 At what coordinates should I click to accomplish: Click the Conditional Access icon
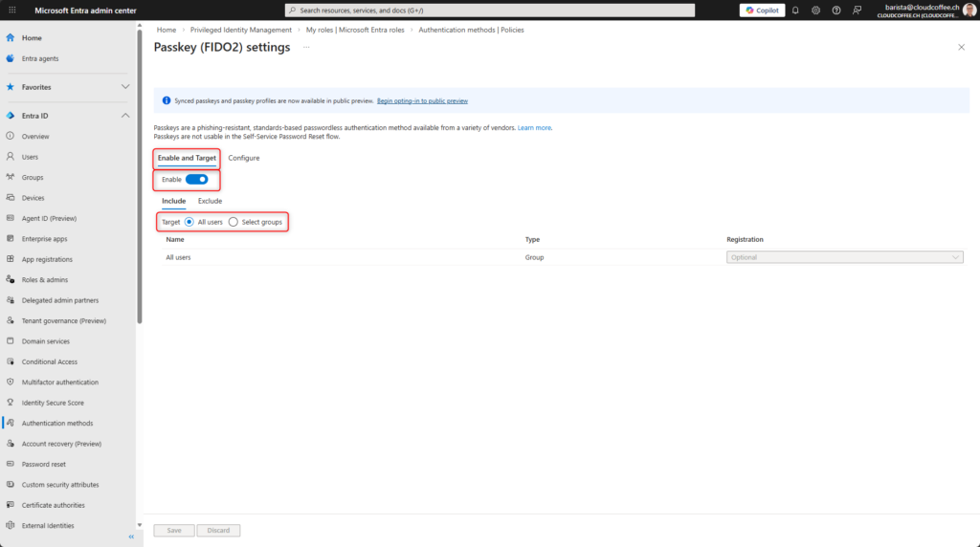[10, 361]
